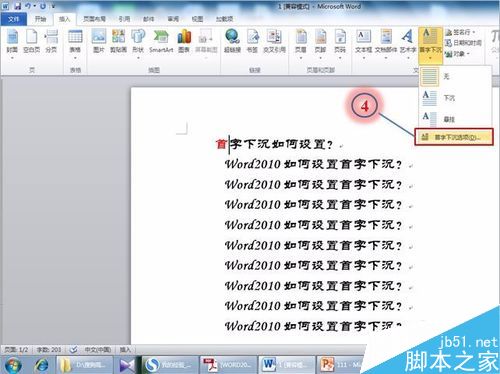Click the Word icon in title bar

pyautogui.click(x=6, y=6)
